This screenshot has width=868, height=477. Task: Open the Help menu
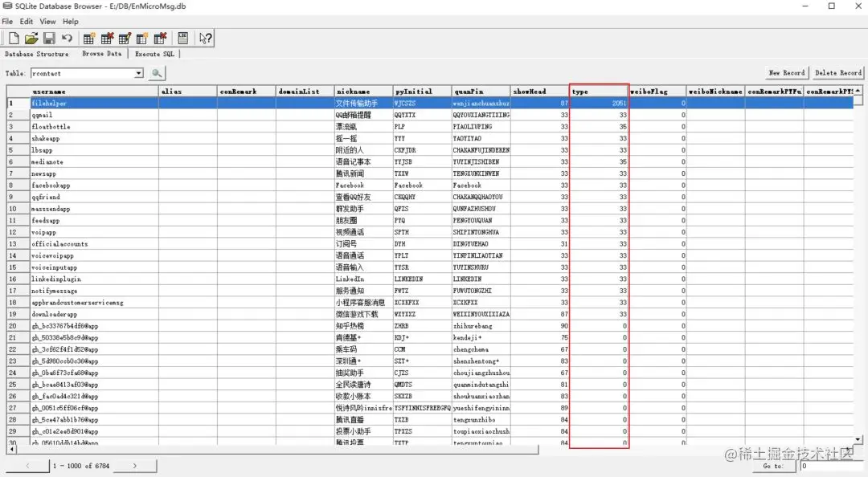pyautogui.click(x=70, y=22)
